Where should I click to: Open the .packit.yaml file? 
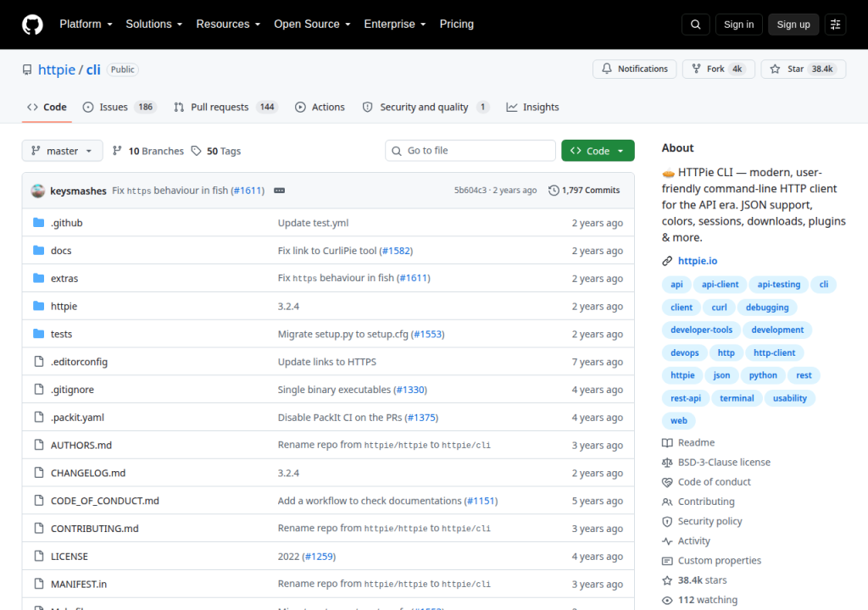[x=77, y=418]
